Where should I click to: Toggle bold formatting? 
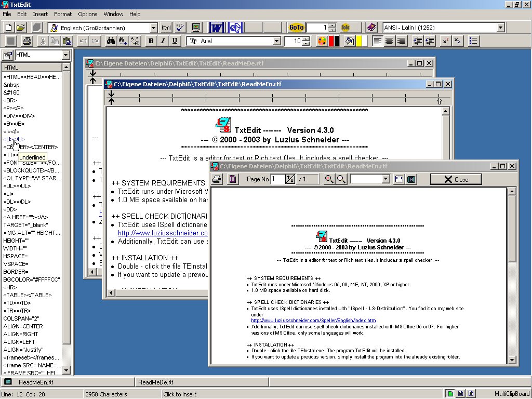[151, 41]
